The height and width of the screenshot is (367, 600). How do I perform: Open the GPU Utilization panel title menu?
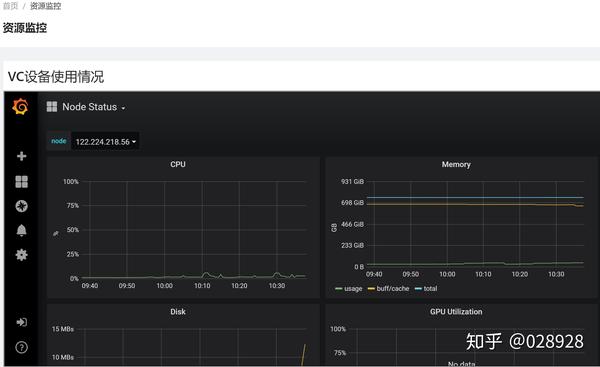tap(456, 312)
